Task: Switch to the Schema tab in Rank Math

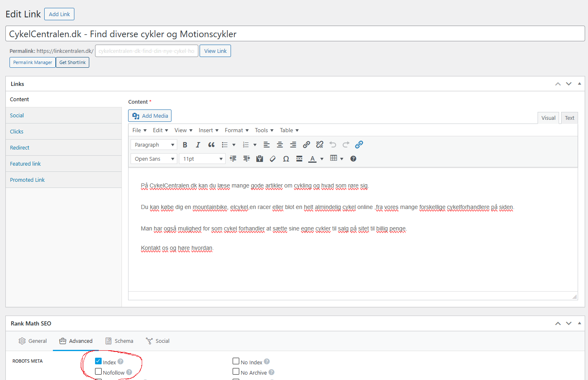Action: pos(119,341)
